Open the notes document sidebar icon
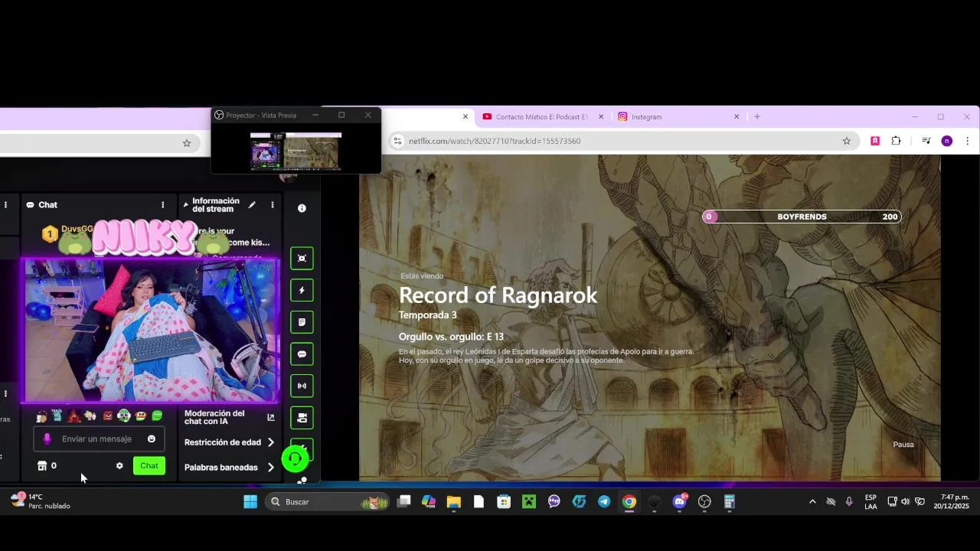 coord(302,322)
